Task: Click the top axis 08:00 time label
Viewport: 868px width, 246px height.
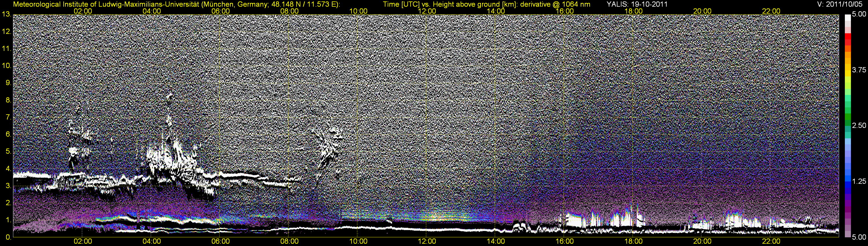Action: (289, 11)
